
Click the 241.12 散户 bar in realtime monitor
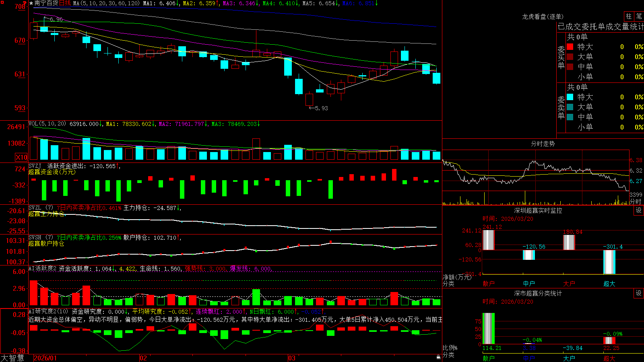pos(488,240)
